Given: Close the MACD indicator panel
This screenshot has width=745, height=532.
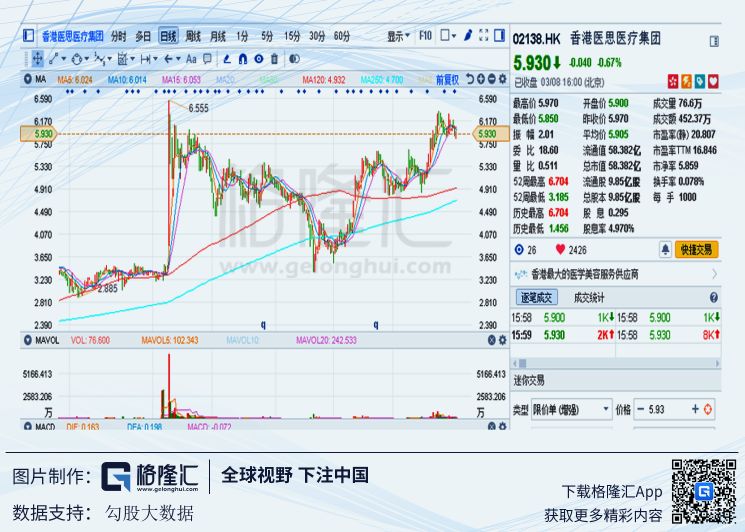Looking at the screenshot, I should point(492,426).
